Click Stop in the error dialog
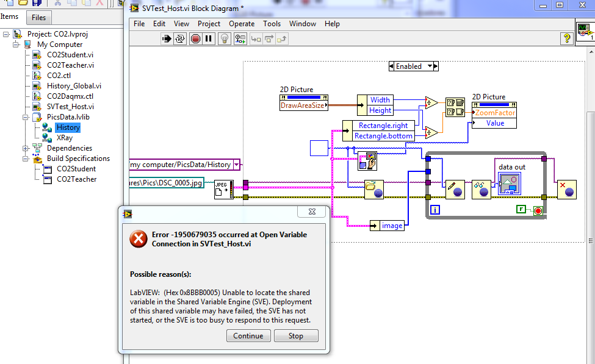 pyautogui.click(x=296, y=335)
